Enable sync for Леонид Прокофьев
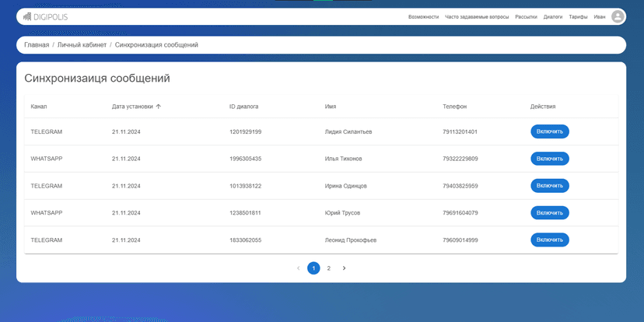Image resolution: width=644 pixels, height=322 pixels. [x=549, y=240]
